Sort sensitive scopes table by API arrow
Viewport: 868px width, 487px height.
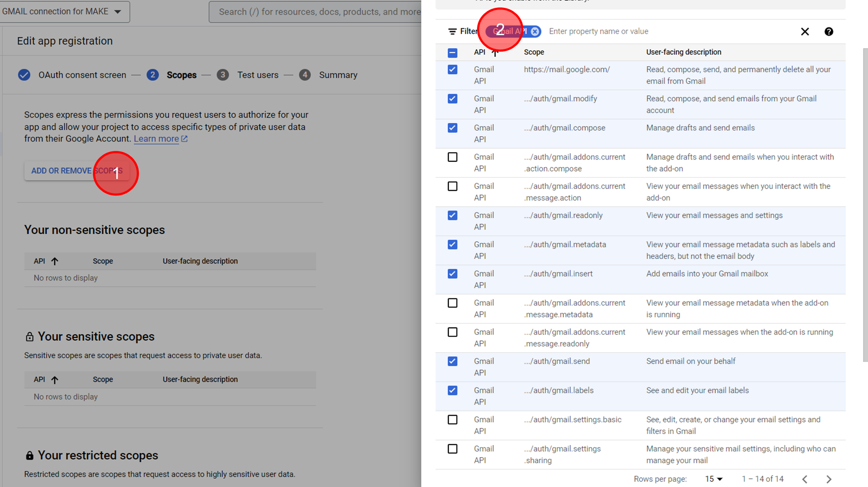55,380
